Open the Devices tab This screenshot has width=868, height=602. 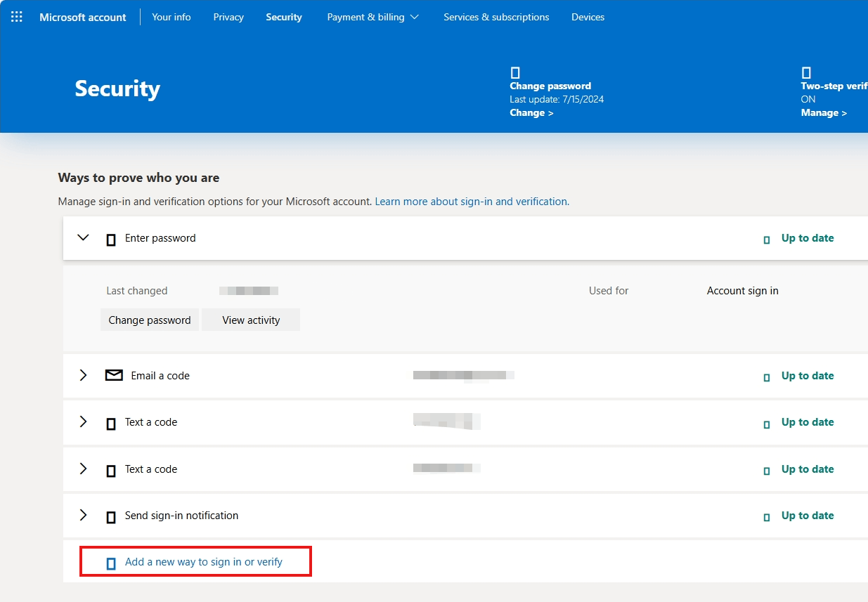tap(588, 17)
